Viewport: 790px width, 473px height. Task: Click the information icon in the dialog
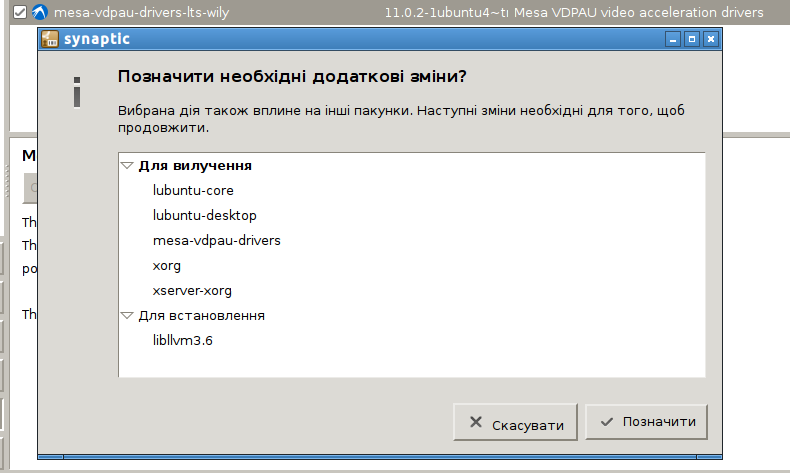76,91
